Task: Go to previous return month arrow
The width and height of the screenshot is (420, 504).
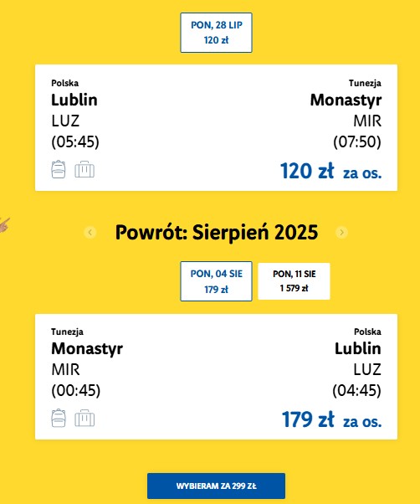Action: (90, 232)
